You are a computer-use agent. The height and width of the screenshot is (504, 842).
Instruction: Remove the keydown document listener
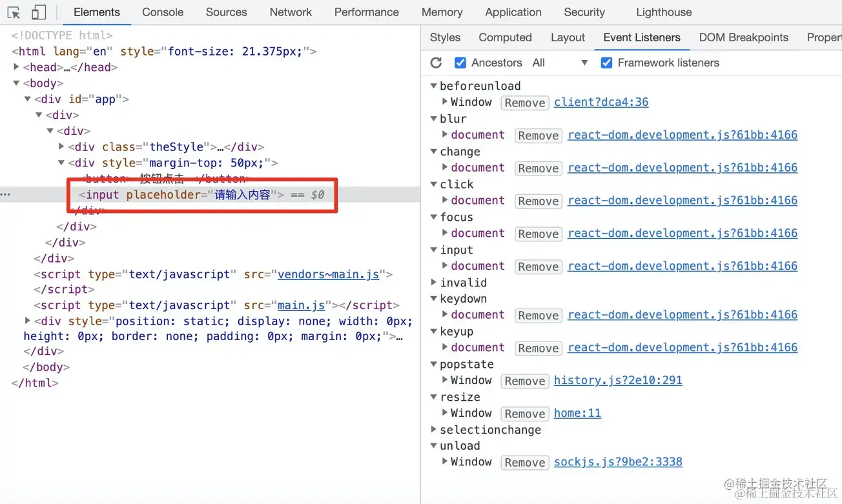tap(539, 315)
